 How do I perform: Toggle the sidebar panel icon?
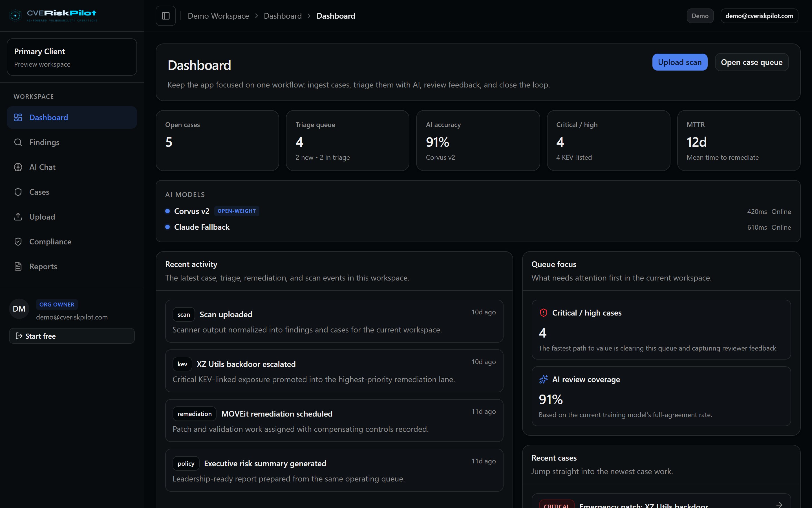166,16
